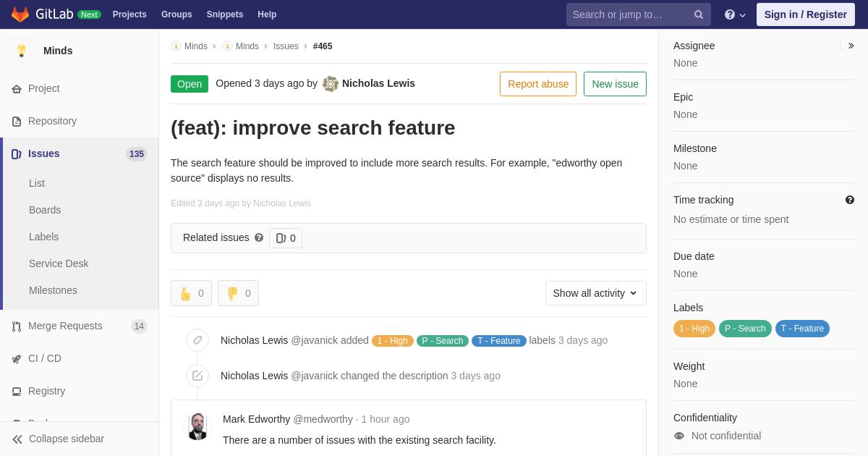Click the '1 hour ago' comment timestamp
This screenshot has width=868, height=456.
point(386,419)
